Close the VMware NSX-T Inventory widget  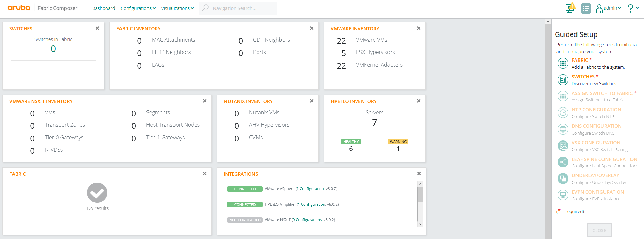pos(205,101)
